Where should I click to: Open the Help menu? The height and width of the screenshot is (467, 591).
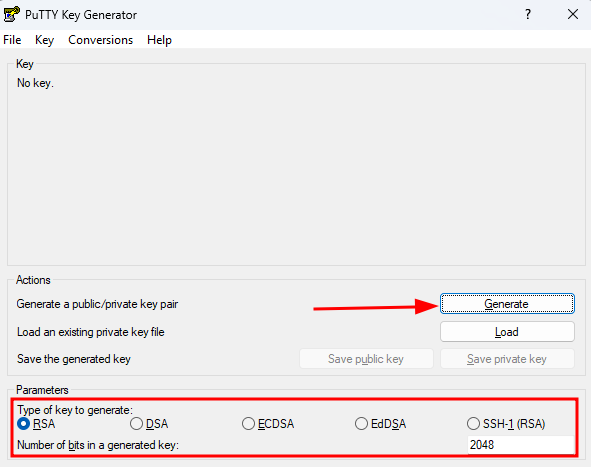pos(159,40)
